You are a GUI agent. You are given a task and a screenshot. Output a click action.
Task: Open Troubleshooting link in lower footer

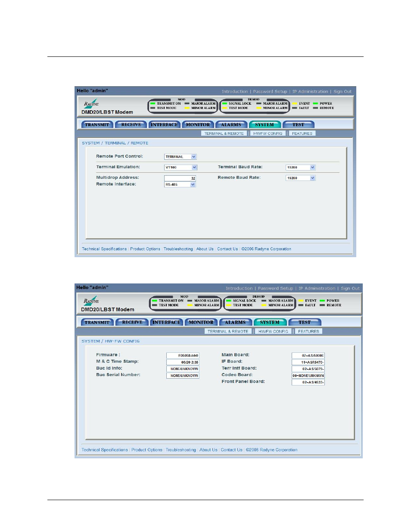pyautogui.click(x=181, y=450)
